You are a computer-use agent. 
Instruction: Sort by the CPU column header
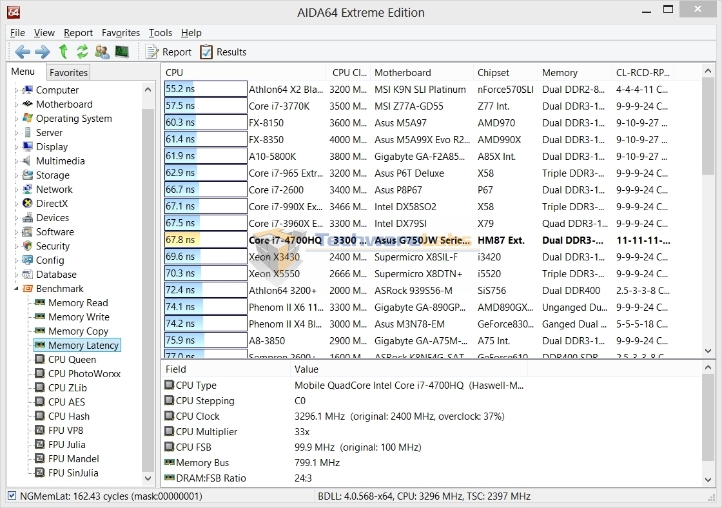click(x=243, y=72)
